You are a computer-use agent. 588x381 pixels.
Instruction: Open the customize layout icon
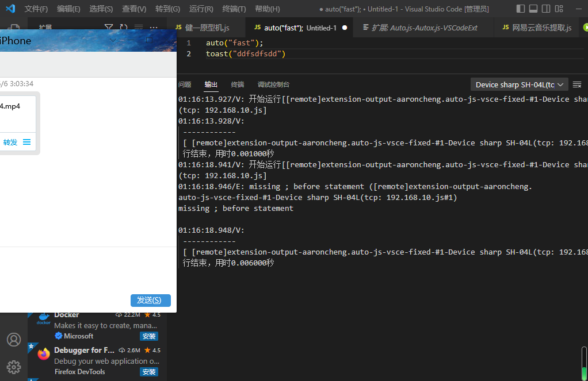pyautogui.click(x=559, y=9)
